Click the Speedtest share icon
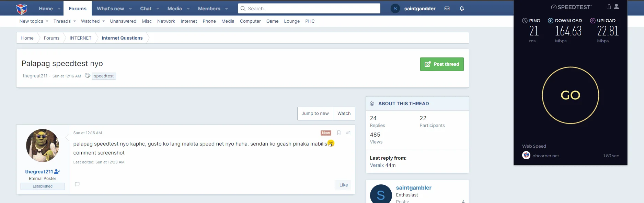The width and height of the screenshot is (644, 203). click(609, 7)
